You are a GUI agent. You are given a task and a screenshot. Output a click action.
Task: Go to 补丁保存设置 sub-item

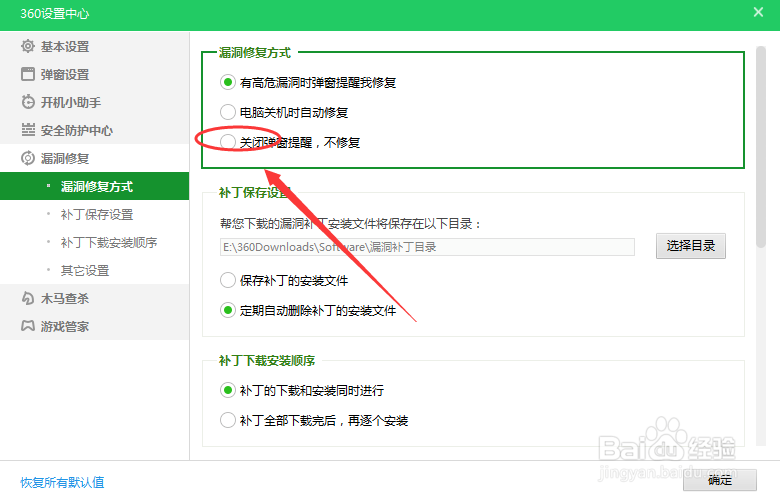(95, 214)
